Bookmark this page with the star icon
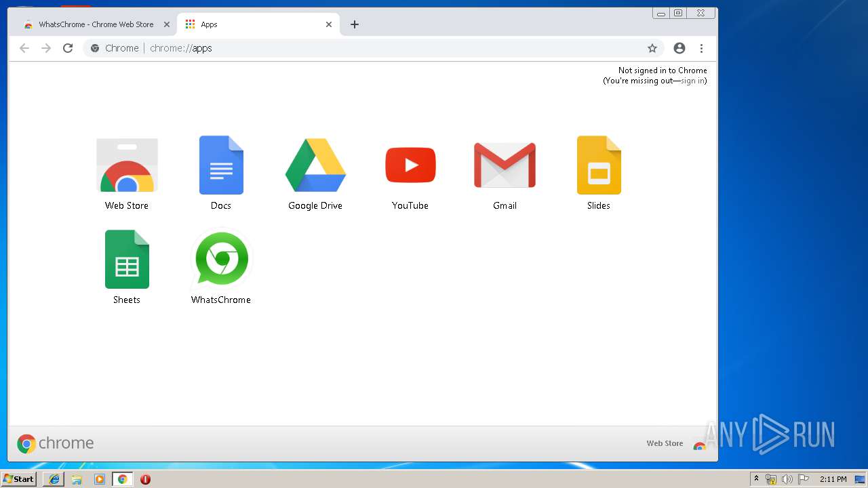This screenshot has height=488, width=868. [652, 48]
